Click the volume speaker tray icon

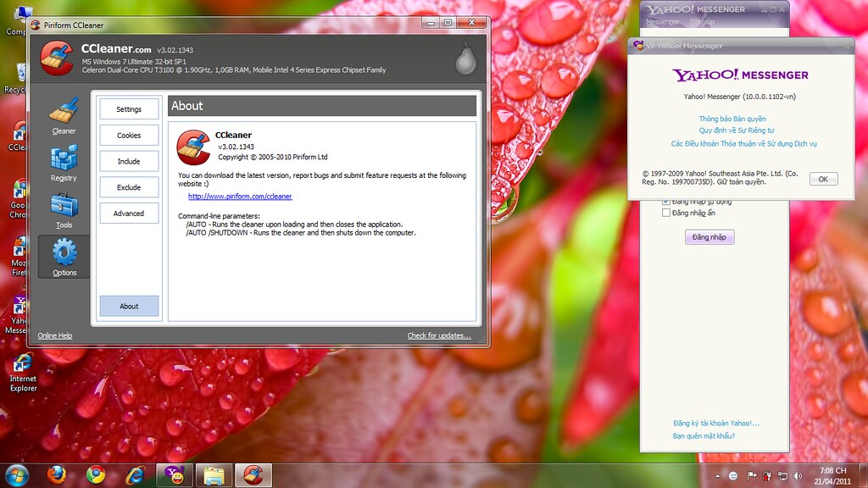click(x=798, y=475)
